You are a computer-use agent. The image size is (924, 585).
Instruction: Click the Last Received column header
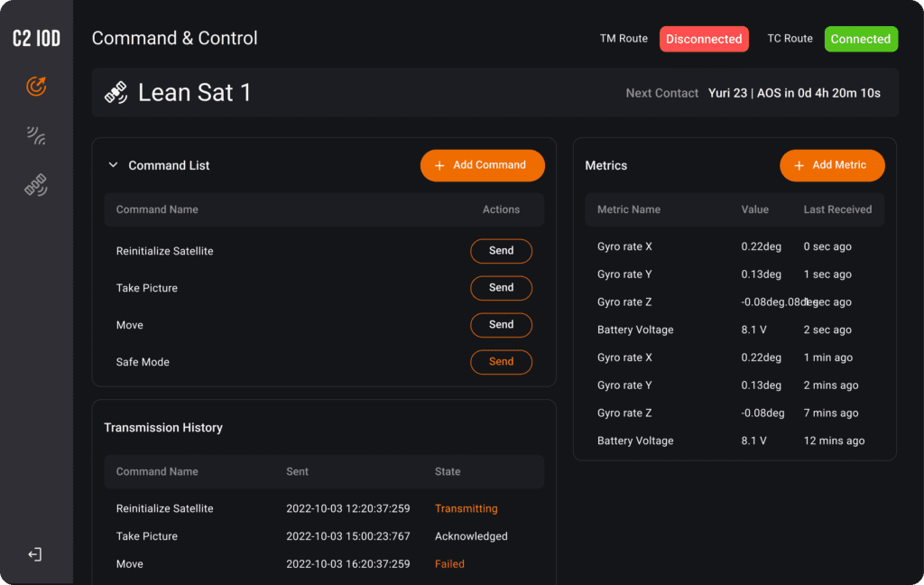tap(837, 209)
